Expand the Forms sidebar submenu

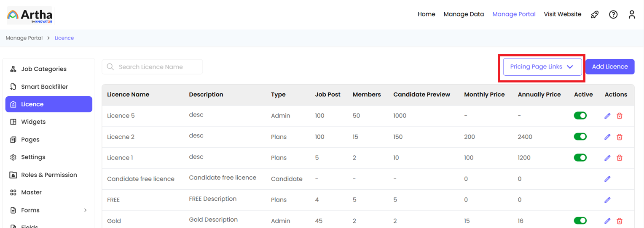86,210
